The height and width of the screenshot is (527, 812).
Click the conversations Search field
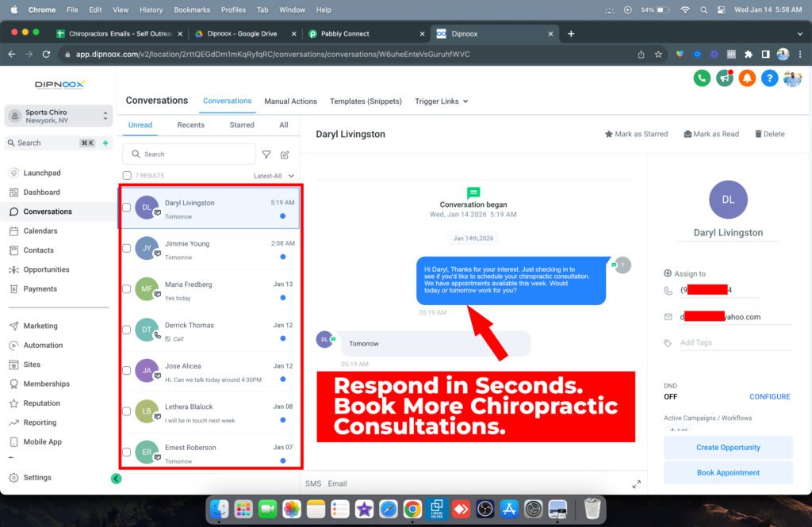189,155
